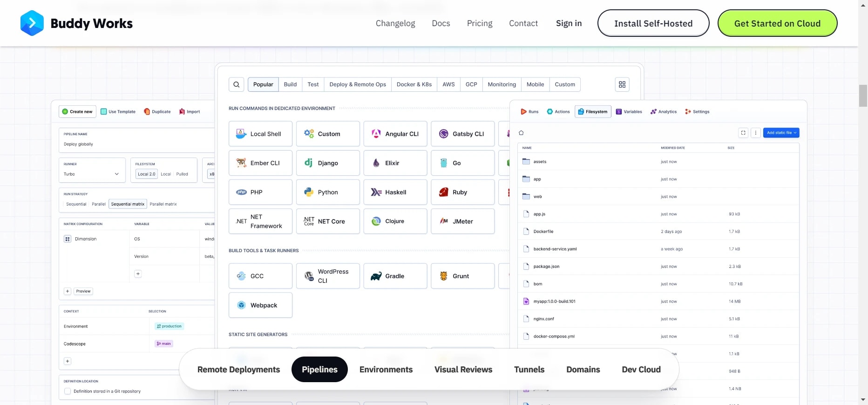Select Local 2.0 filesystem option

(x=147, y=174)
